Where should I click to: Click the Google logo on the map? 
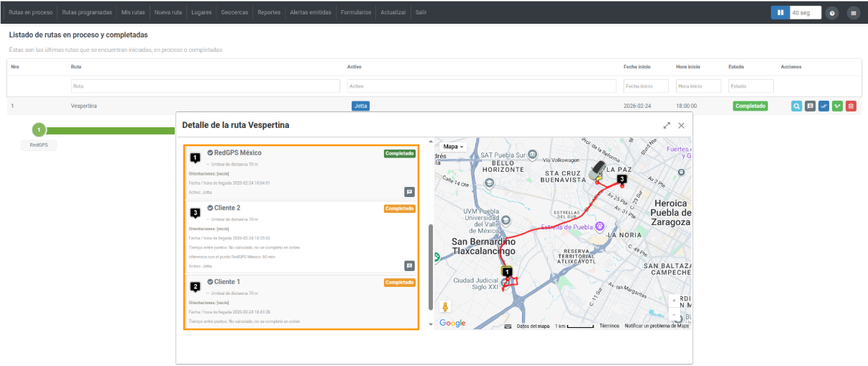pos(452,324)
